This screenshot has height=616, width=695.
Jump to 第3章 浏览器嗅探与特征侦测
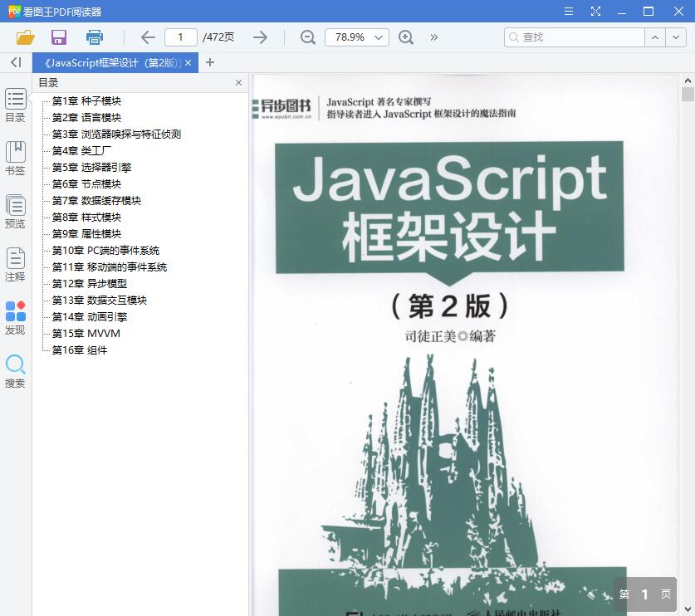(x=116, y=134)
